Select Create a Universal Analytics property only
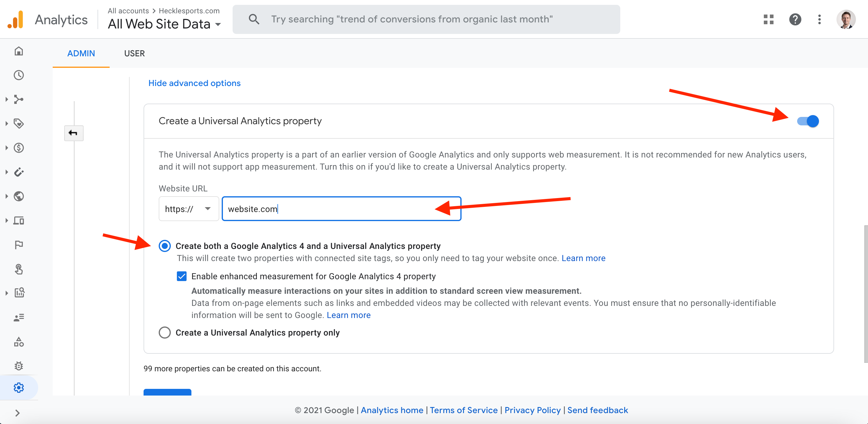 (x=165, y=333)
